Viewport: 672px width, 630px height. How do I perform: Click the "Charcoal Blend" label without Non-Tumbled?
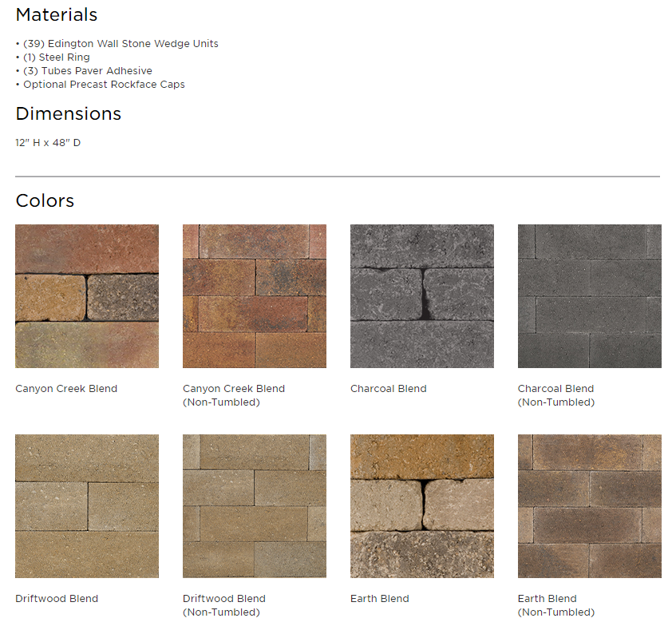point(389,389)
